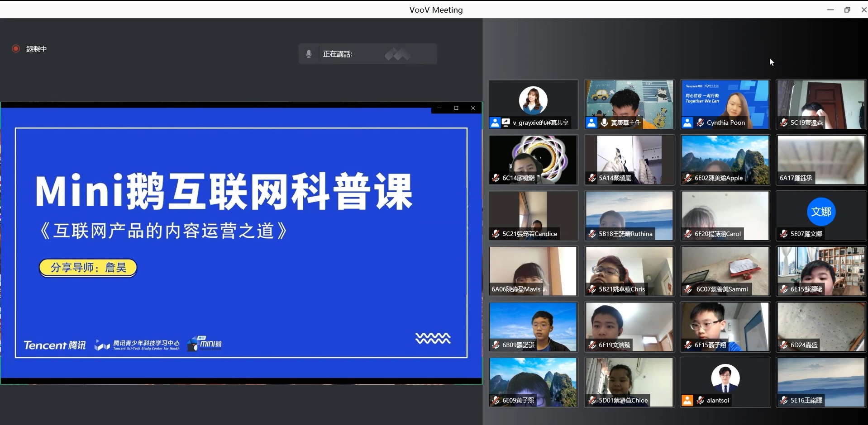Click the muted mic icon of 5B21 Chris

[592, 289]
